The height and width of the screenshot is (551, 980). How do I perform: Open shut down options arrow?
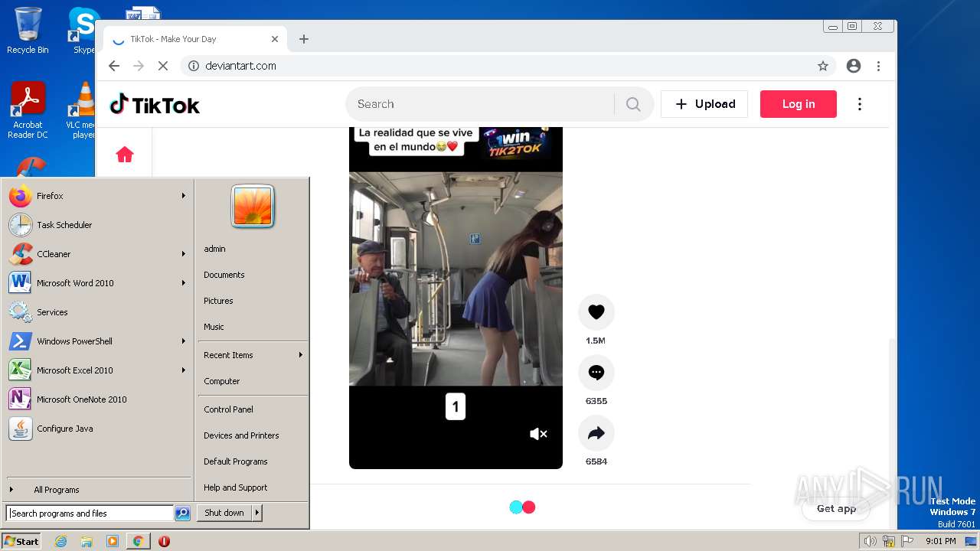(257, 513)
